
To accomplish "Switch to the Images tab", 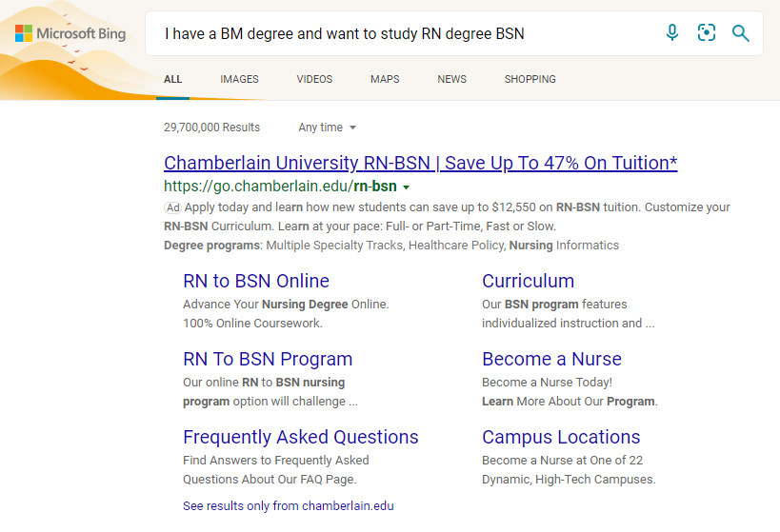I will [239, 80].
